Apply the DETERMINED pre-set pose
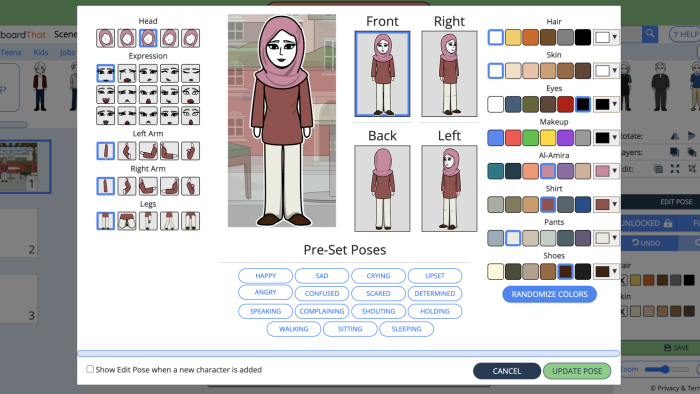The width and height of the screenshot is (700, 394). pos(435,294)
